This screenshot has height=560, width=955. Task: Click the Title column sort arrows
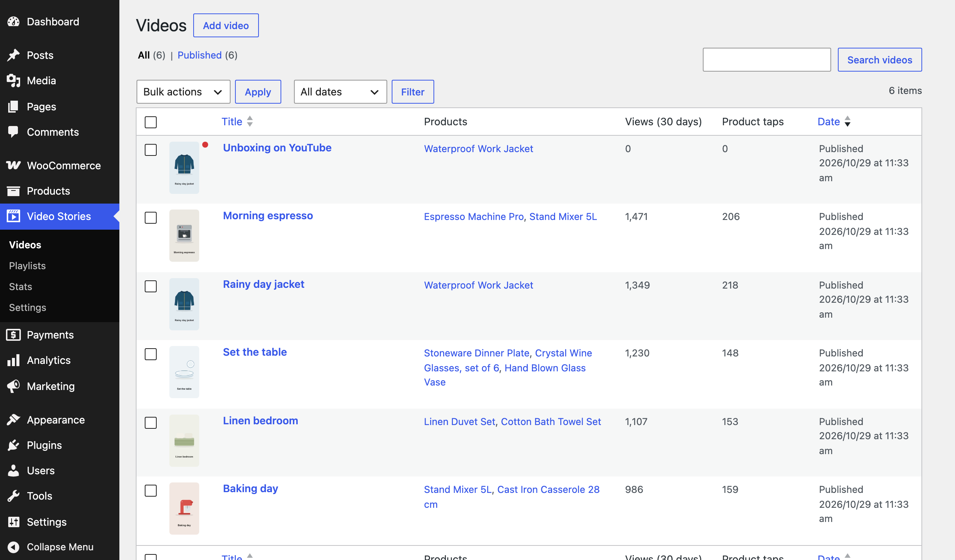(250, 122)
